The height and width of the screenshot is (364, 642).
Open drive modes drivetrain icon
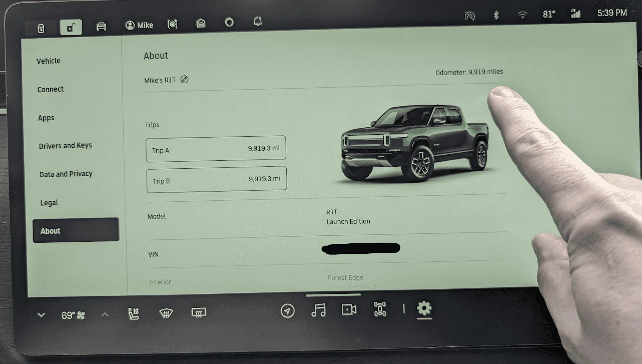(380, 309)
